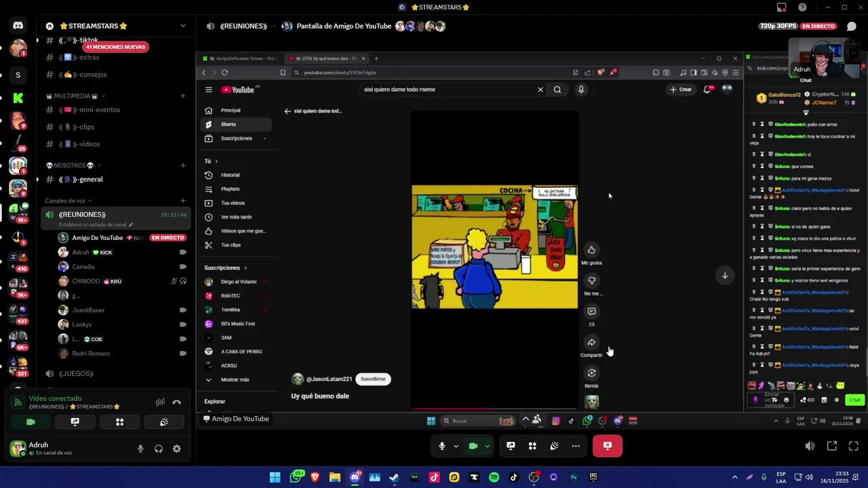Screen dimensions: 868x488
Task: Stop watching stream with red button
Action: click(607, 446)
